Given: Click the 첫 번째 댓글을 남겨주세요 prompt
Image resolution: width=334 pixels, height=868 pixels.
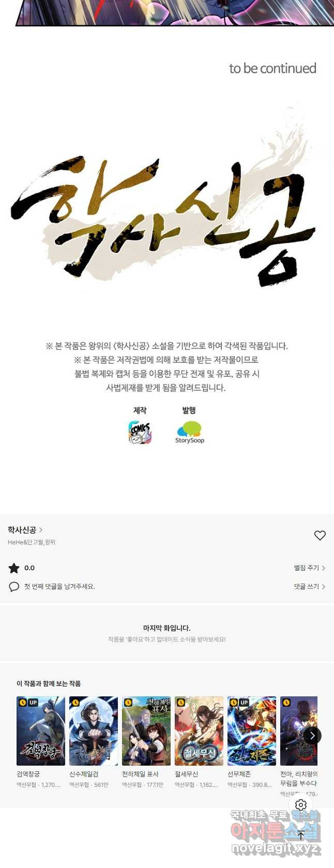Looking at the screenshot, I should 59,586.
